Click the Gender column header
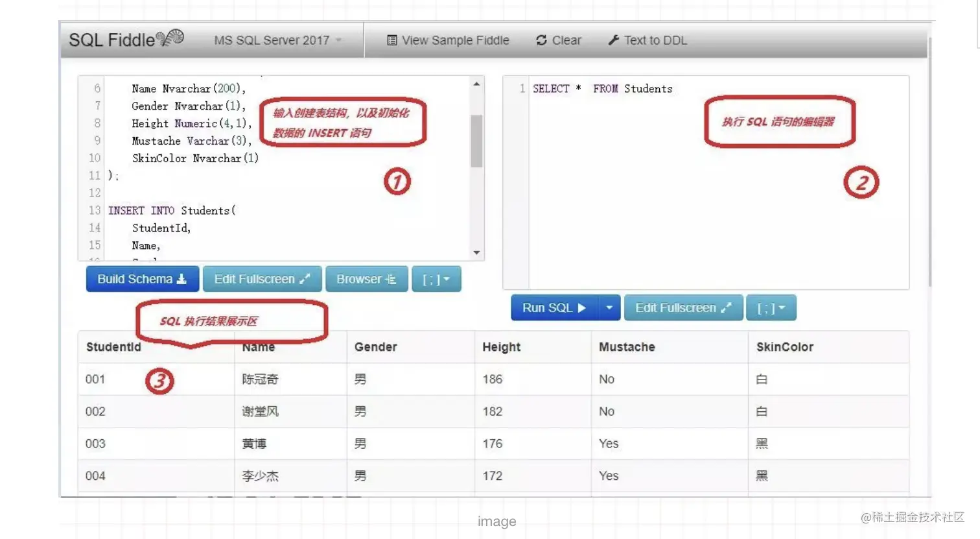The width and height of the screenshot is (980, 539). [375, 347]
